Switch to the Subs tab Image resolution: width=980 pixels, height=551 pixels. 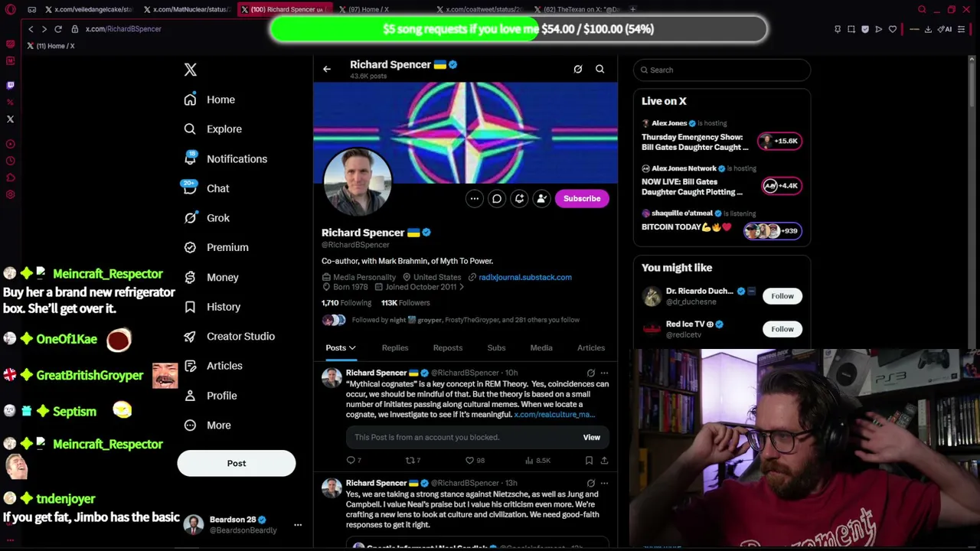496,348
